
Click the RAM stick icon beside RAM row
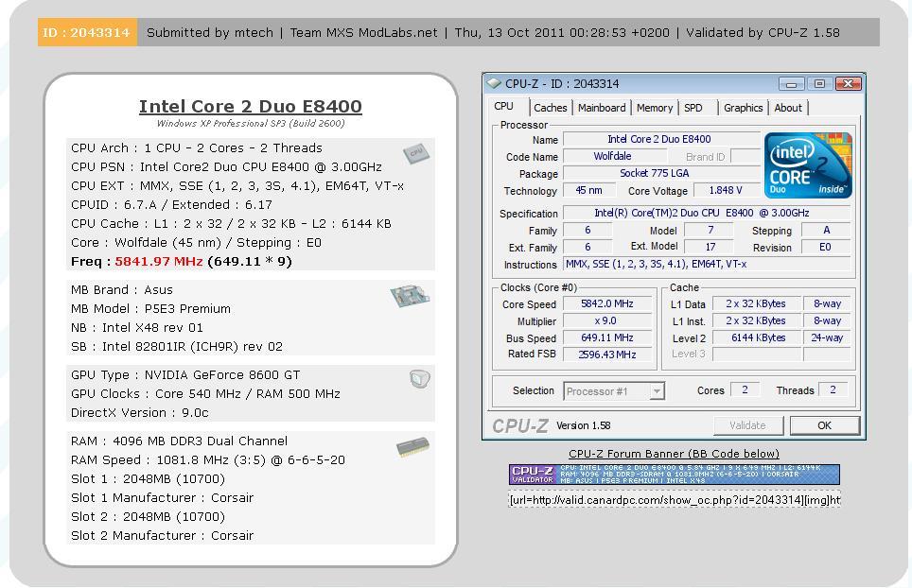point(412,447)
